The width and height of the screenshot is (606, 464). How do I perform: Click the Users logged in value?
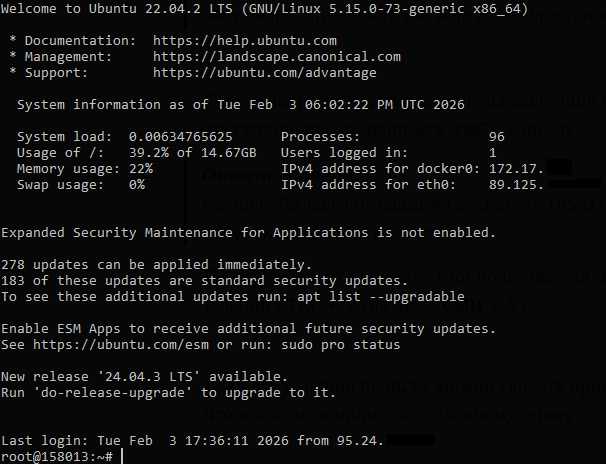(492, 152)
